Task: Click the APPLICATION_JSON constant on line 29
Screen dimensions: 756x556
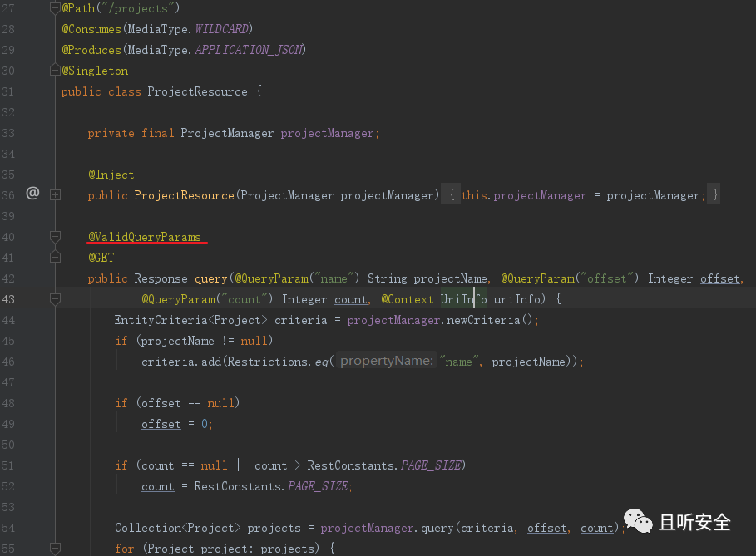Action: [x=249, y=50]
